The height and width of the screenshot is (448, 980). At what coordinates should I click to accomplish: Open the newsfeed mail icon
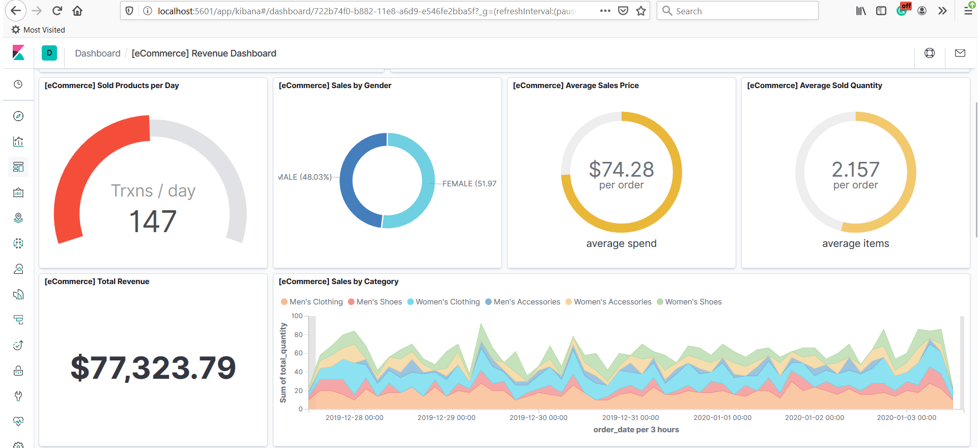[960, 53]
